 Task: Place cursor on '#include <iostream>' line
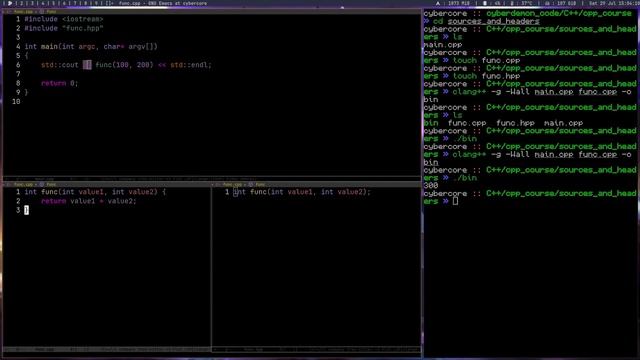tap(64, 19)
